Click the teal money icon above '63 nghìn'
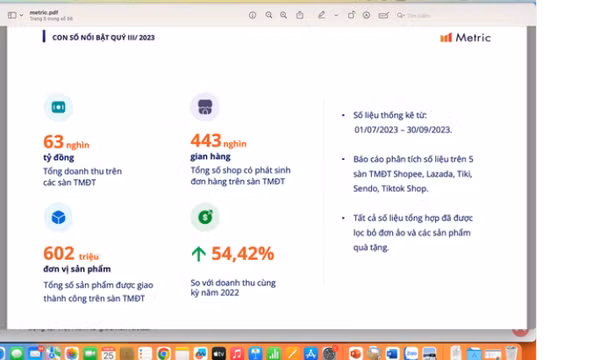 58,107
